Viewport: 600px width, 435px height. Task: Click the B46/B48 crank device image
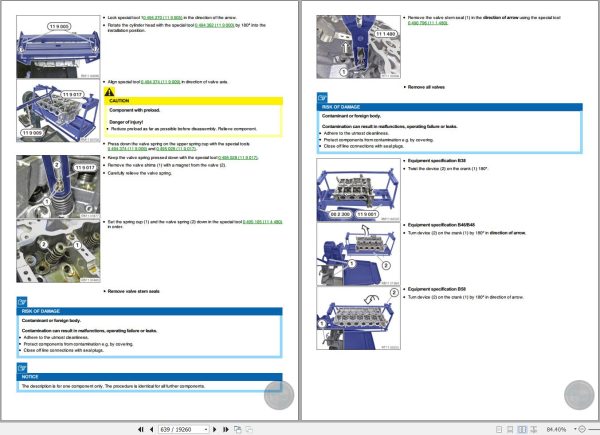(359, 254)
